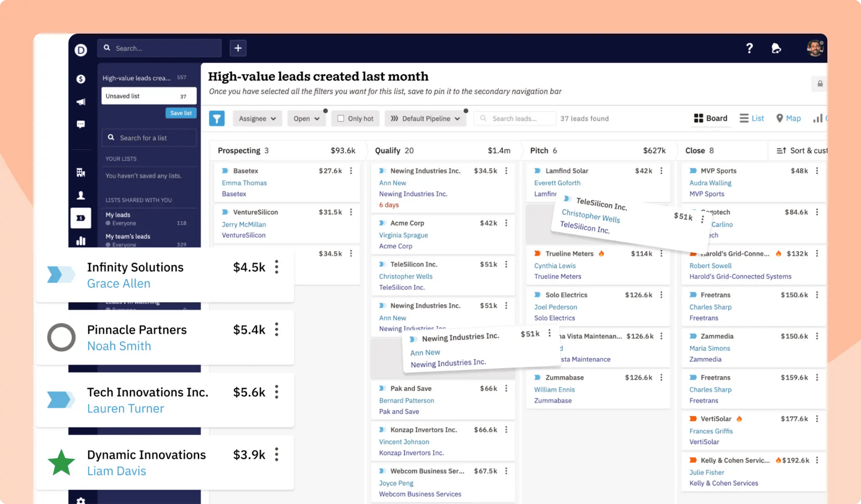Open the megaphone campaigns icon in sidebar
861x504 pixels.
81,102
